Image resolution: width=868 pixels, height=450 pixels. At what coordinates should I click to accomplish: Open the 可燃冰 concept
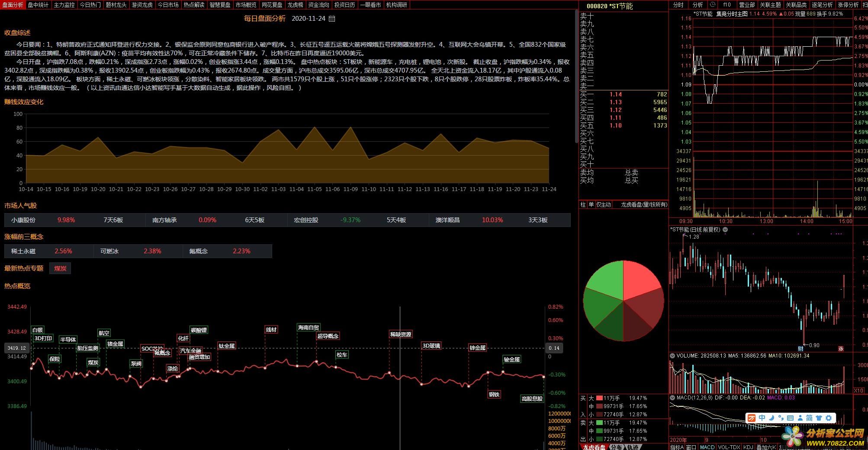pos(109,251)
